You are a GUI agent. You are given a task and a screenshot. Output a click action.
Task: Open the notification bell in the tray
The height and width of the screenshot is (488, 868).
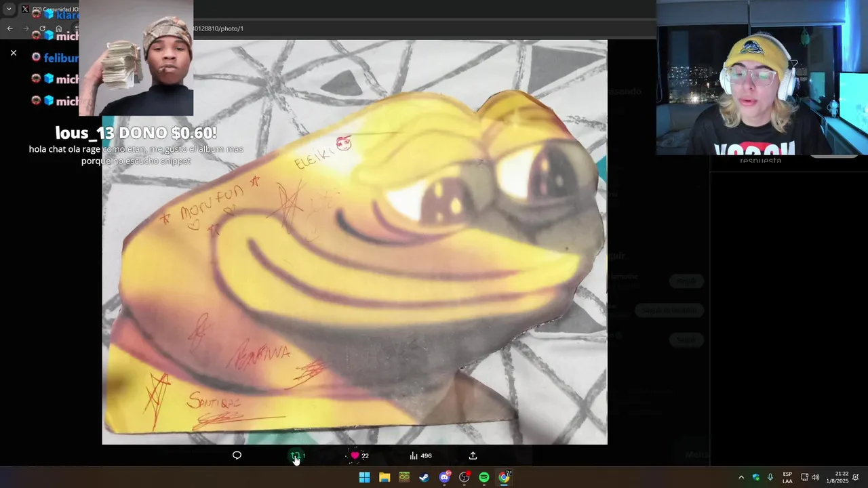[856, 477]
